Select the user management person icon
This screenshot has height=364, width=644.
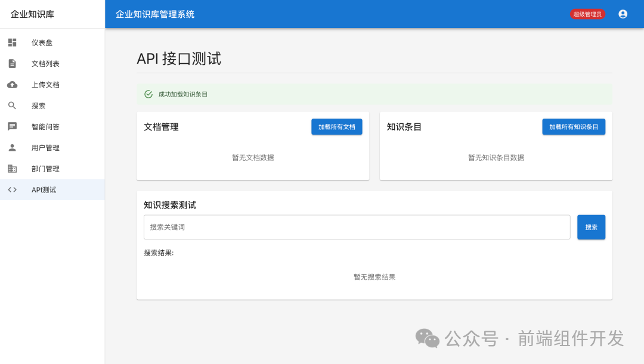[x=13, y=147]
